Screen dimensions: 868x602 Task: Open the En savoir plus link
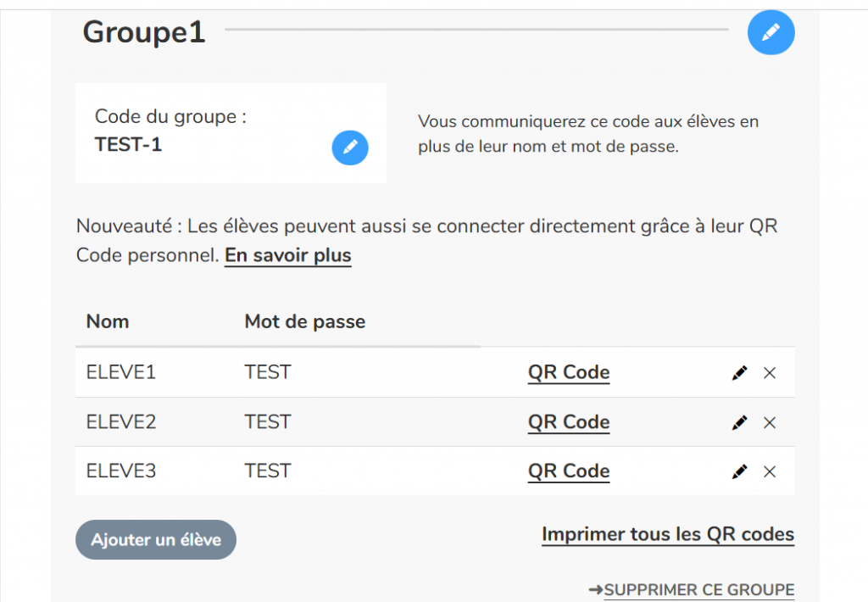287,255
